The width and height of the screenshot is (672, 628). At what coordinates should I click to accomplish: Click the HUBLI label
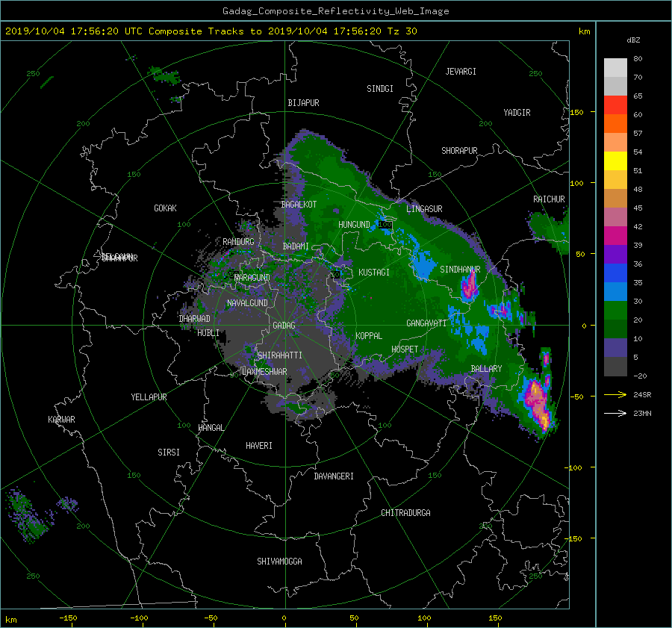[208, 333]
